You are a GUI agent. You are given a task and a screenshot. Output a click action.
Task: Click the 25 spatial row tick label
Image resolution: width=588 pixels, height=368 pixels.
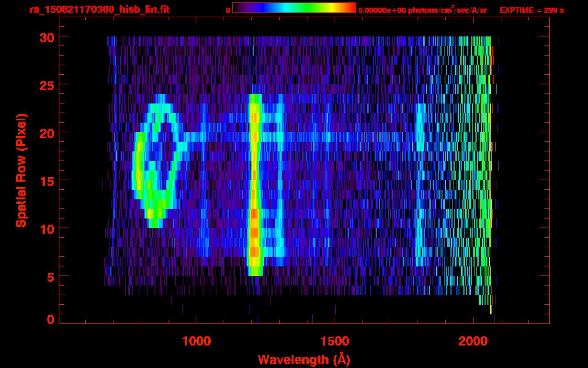(46, 85)
